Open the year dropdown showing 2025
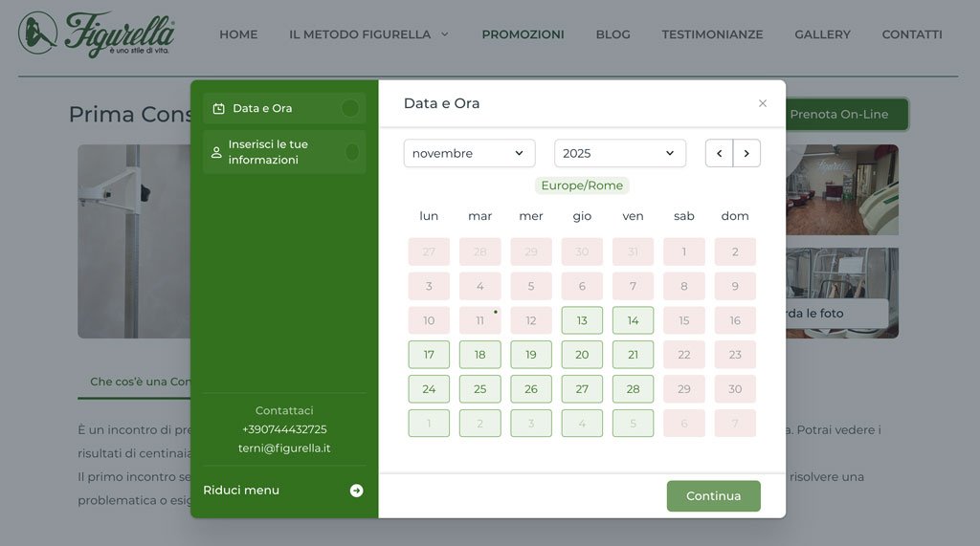980x546 pixels. tap(620, 153)
